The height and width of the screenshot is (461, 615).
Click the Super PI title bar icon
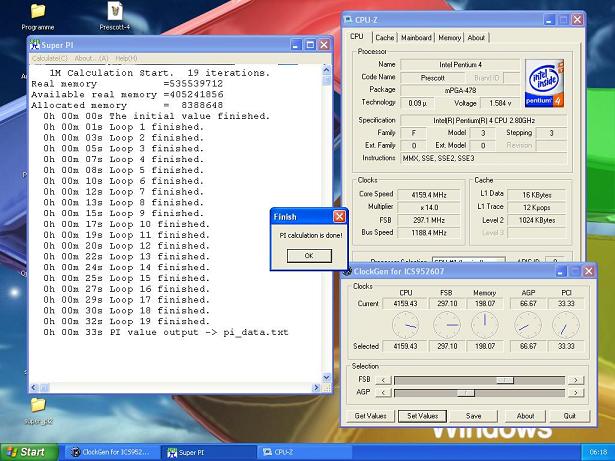coord(34,45)
